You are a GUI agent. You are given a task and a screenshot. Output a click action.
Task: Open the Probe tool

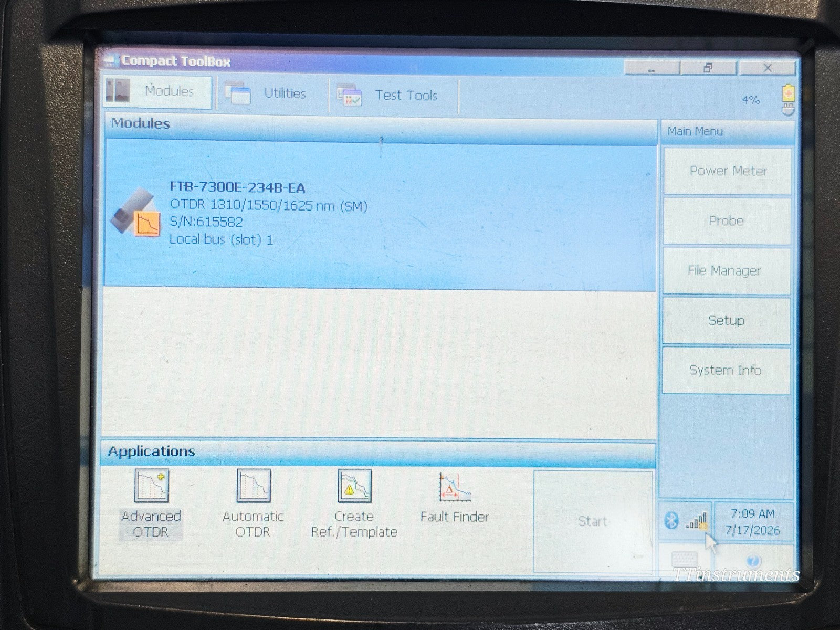click(727, 221)
